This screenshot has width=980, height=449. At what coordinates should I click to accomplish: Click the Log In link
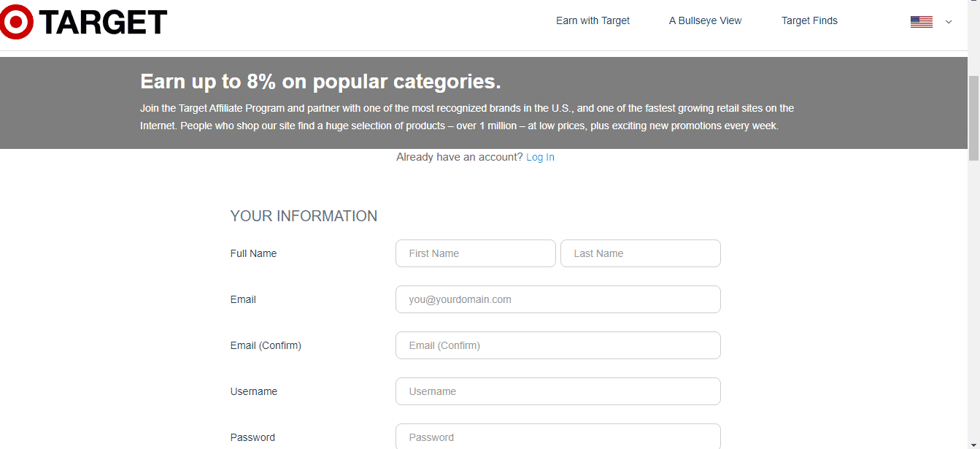[x=540, y=156]
